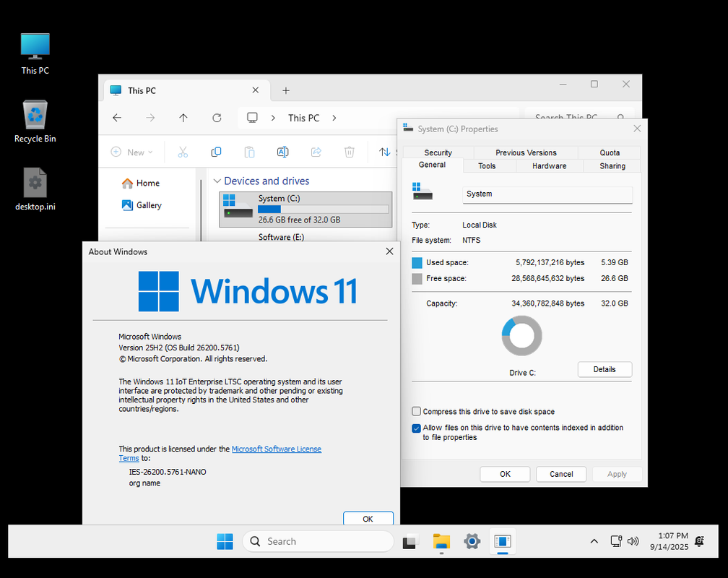The image size is (728, 578).
Task: Switch to the Sharing tab
Action: pyautogui.click(x=612, y=166)
